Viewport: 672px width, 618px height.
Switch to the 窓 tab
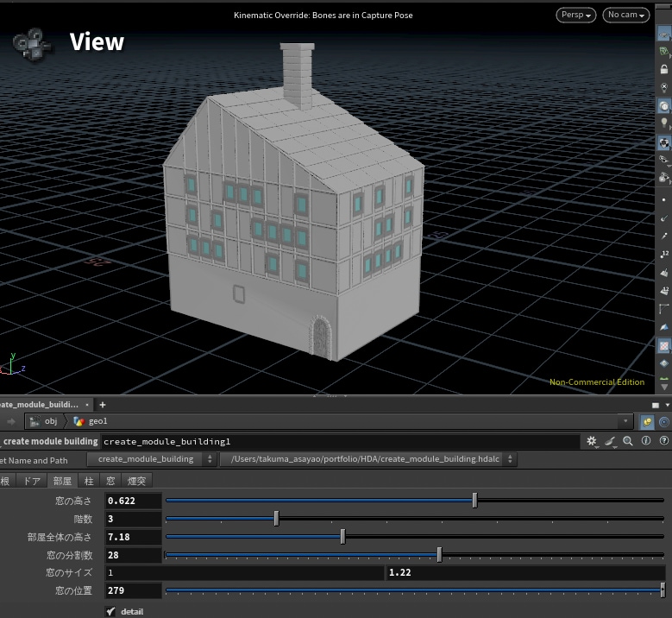pos(110,481)
